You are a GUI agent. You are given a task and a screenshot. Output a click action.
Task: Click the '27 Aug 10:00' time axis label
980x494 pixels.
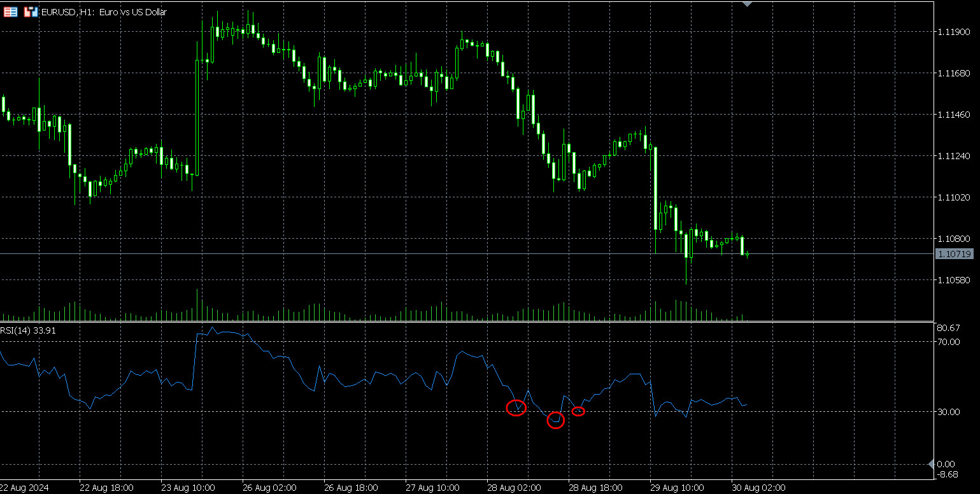click(x=432, y=488)
